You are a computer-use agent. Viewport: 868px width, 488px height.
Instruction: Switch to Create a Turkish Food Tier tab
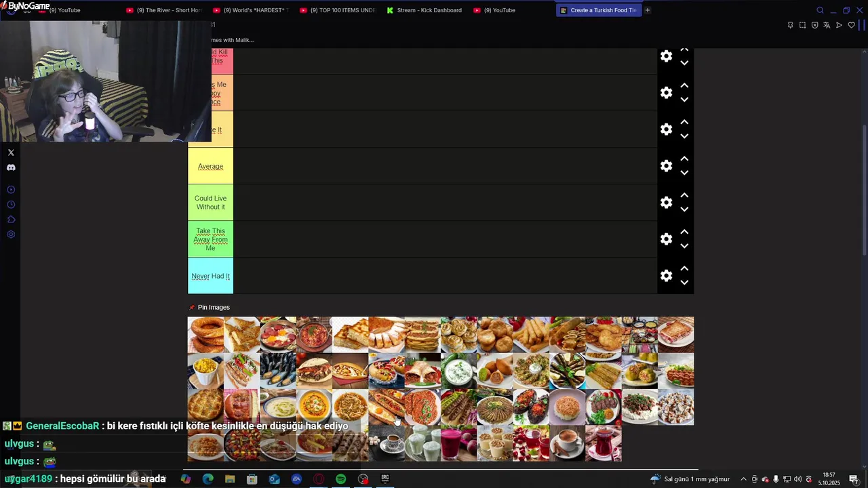pos(598,10)
